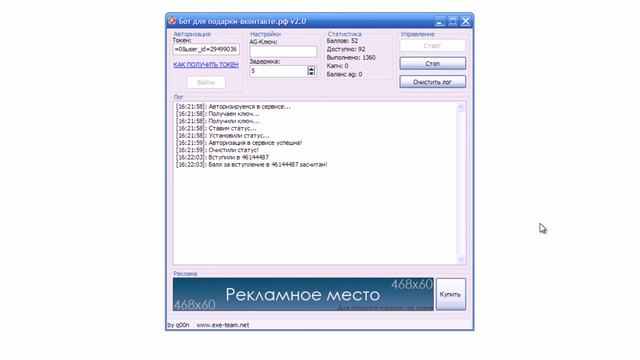Click the app icon in title bar
The image size is (640, 360).
(x=172, y=21)
